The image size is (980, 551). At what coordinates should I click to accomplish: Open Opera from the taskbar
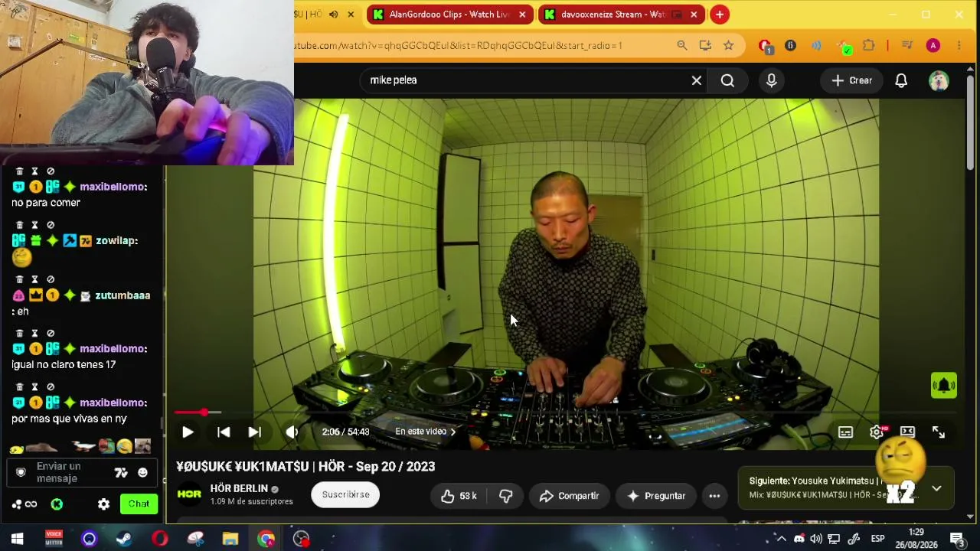click(159, 539)
